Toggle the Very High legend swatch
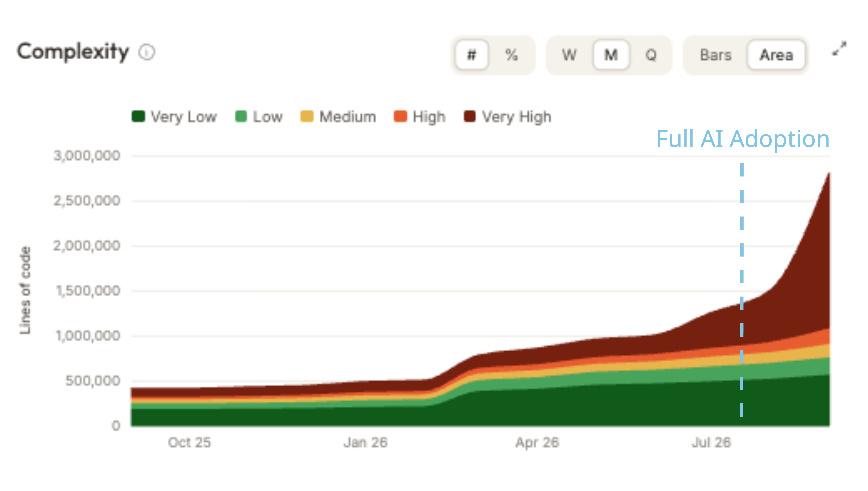Viewport: 868px width, 491px height. [x=470, y=116]
